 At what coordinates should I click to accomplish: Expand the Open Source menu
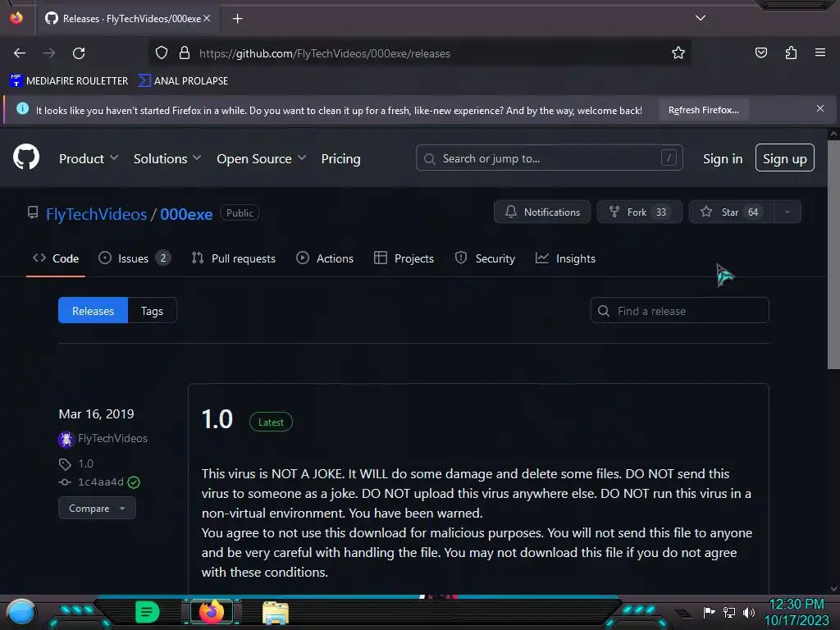coord(262,158)
